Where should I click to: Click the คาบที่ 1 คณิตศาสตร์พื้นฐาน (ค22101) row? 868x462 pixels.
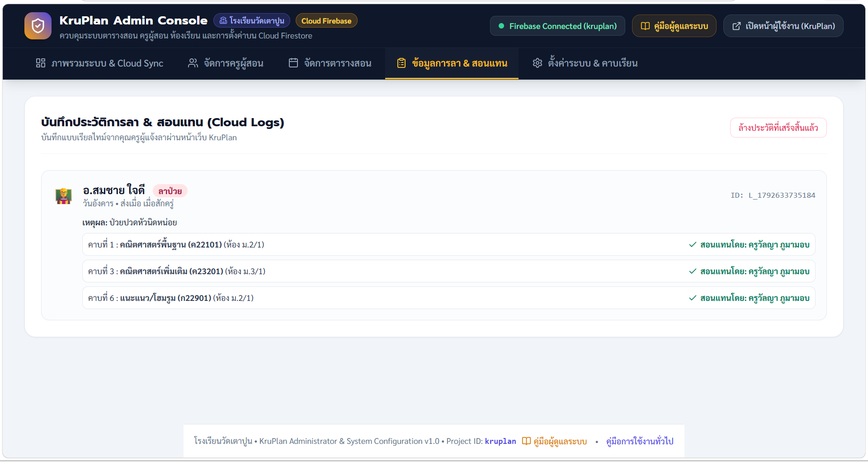click(x=448, y=245)
